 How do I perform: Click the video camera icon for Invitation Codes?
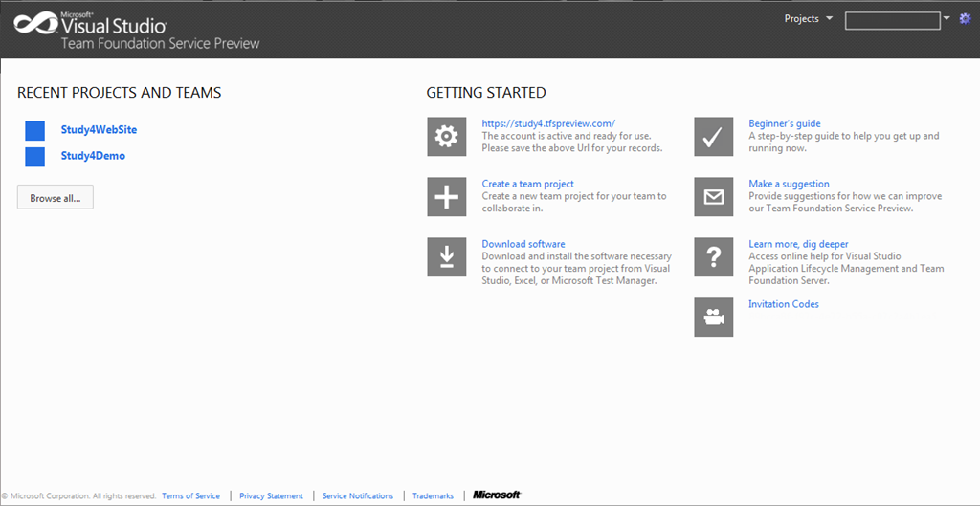(713, 318)
